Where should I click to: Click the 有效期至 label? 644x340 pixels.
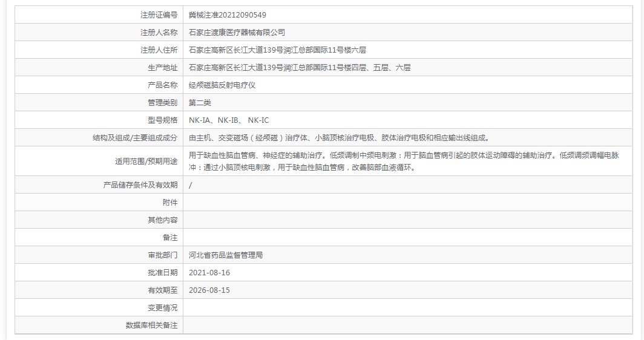[163, 290]
